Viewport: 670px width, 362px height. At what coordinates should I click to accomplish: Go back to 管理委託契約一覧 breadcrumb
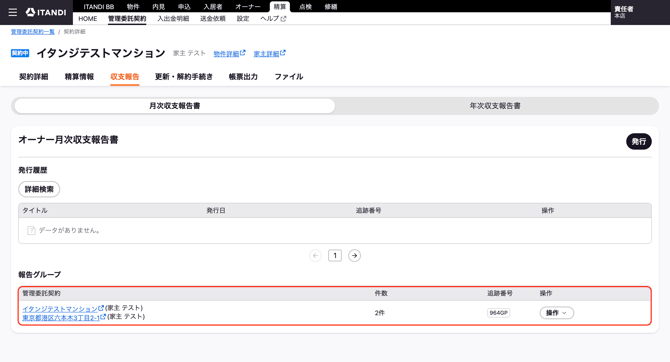click(32, 32)
